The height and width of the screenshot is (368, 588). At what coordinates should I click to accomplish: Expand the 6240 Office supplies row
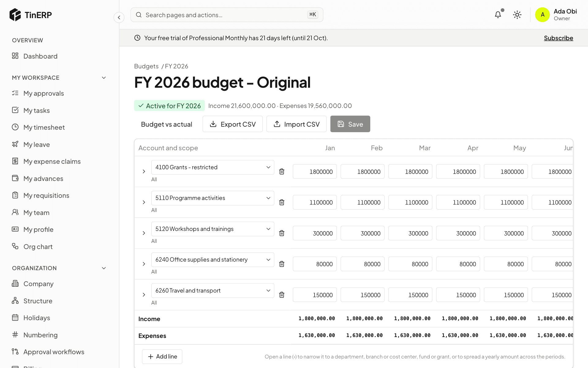144,264
